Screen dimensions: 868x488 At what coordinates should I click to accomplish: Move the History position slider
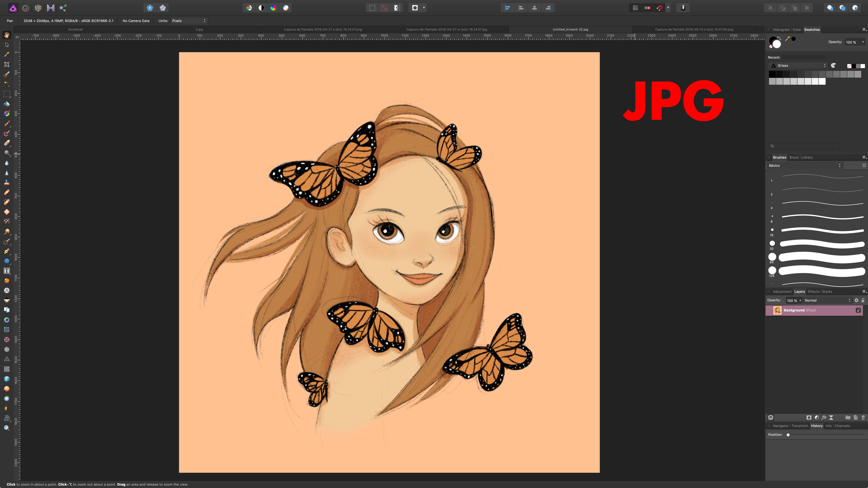click(x=788, y=435)
